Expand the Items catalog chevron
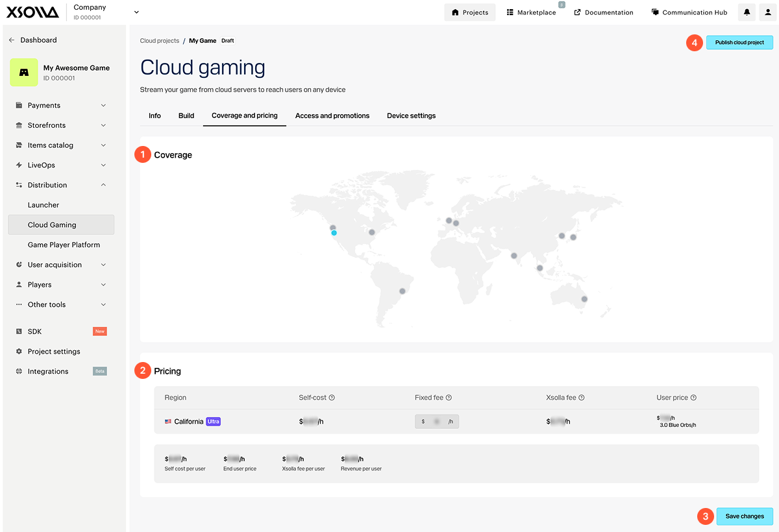Image resolution: width=779 pixels, height=532 pixels. click(x=104, y=145)
